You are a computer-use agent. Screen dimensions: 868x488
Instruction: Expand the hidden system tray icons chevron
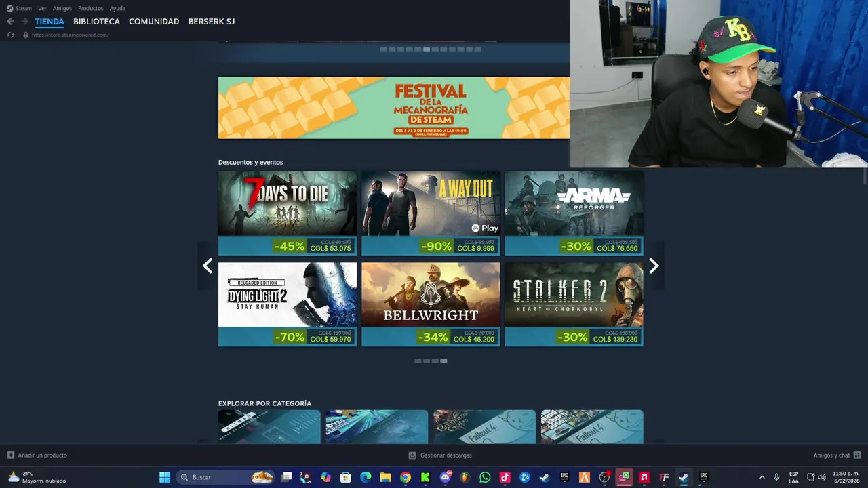click(762, 477)
